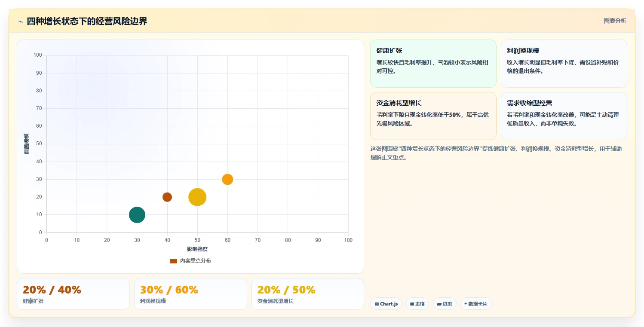
Task: Click the text 若毛利率和现金转化率改善
Action: tap(540, 115)
